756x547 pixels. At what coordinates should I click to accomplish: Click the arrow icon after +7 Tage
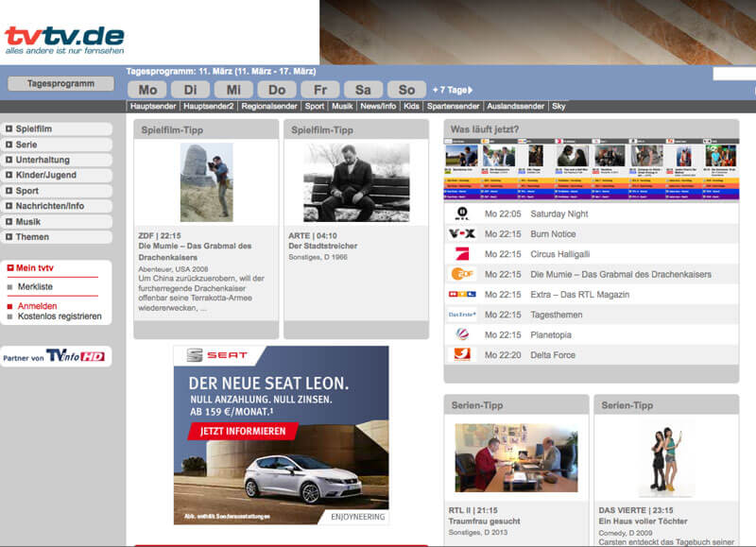tap(470, 90)
